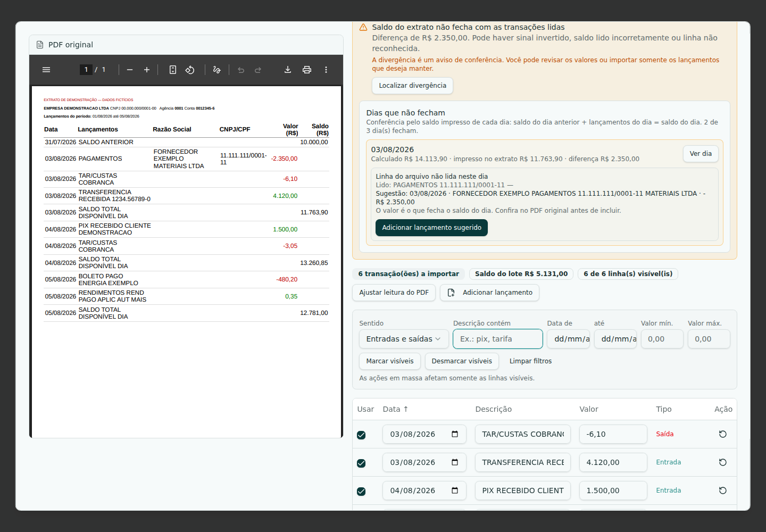This screenshot has height=532, width=766.
Task: Edit the value field showing 1.500,00
Action: point(613,491)
